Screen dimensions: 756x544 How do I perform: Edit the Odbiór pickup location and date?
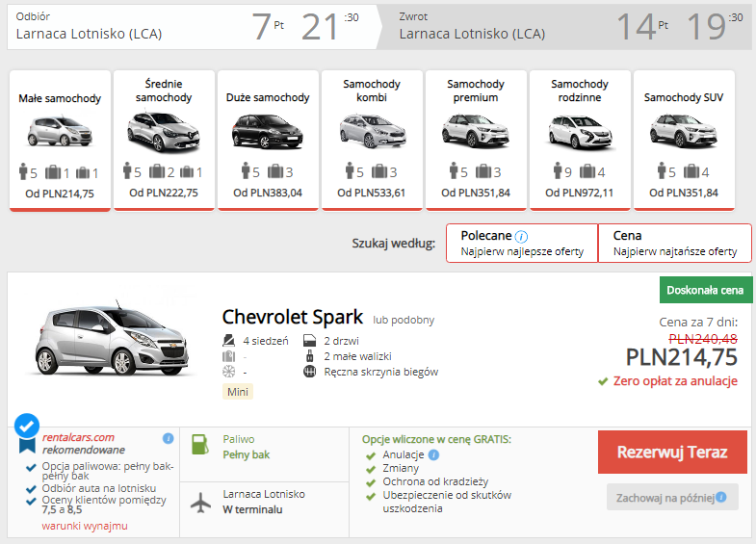(x=192, y=27)
